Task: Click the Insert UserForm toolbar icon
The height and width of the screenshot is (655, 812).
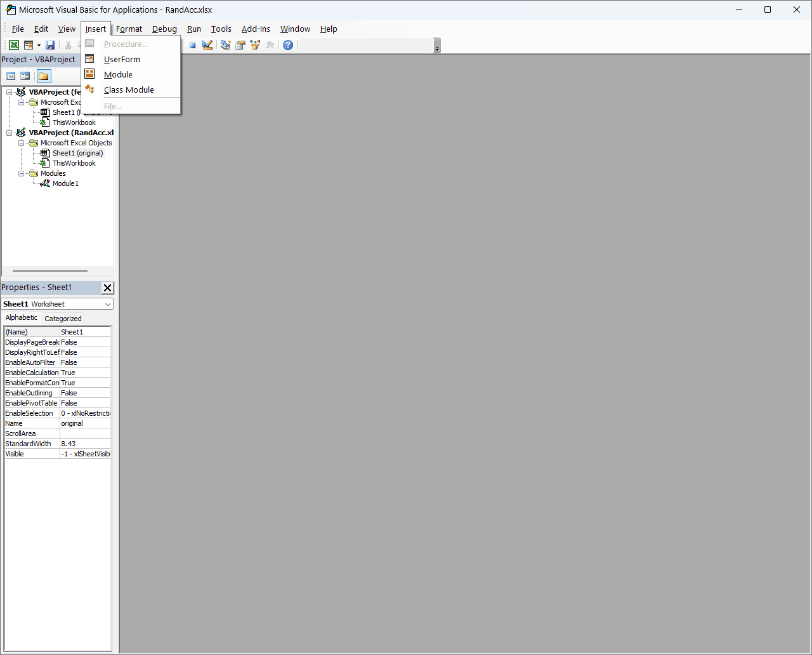Action: [29, 45]
